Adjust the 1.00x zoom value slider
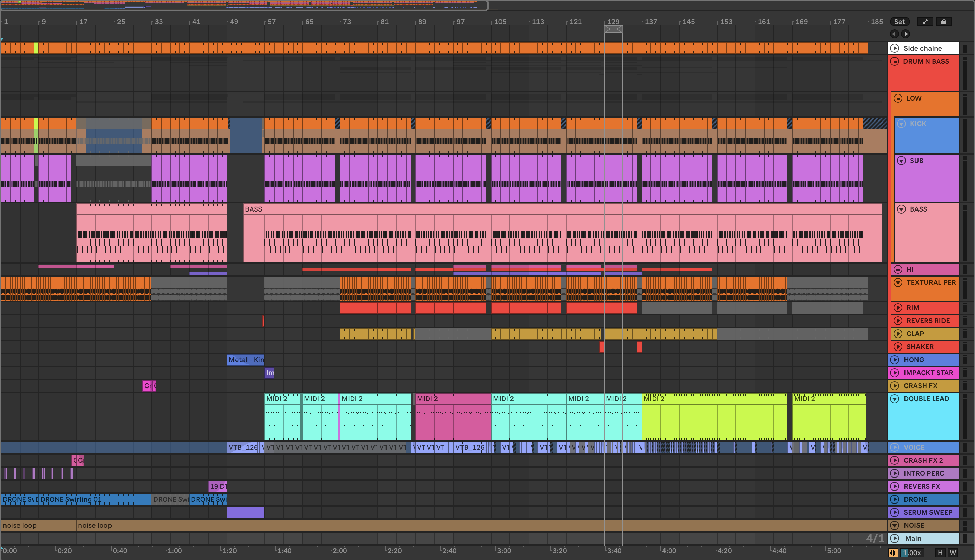This screenshot has height=560, width=975. click(912, 553)
